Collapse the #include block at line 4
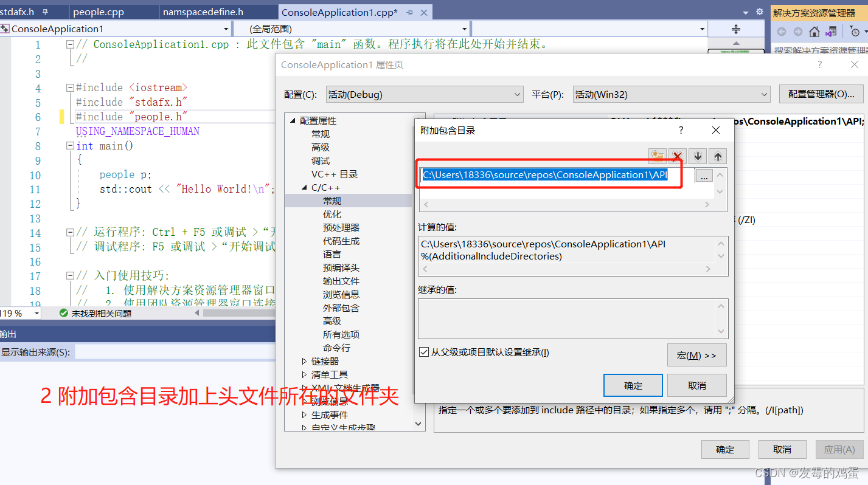 pos(70,88)
